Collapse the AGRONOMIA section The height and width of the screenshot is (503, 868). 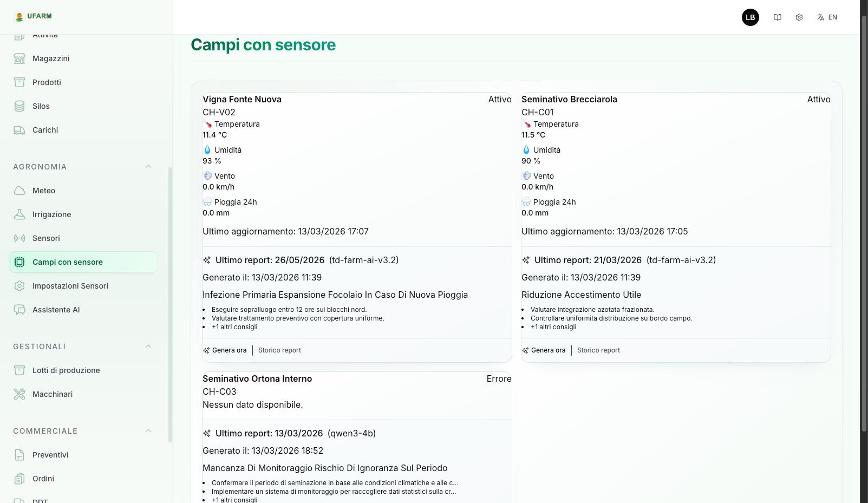(148, 167)
